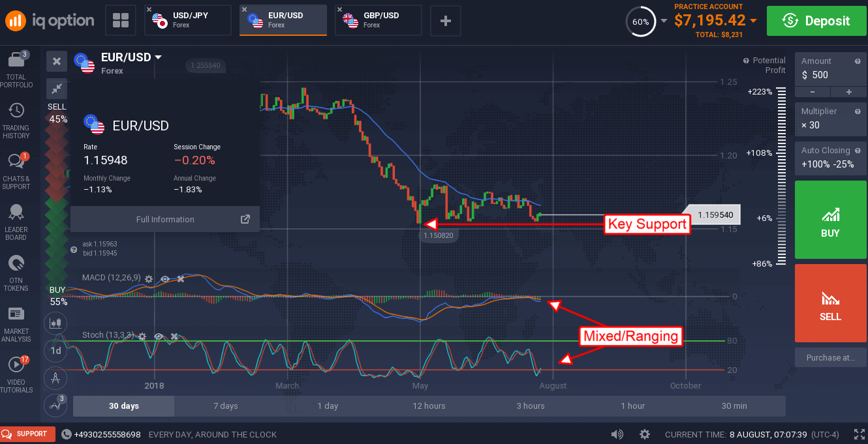Viewport: 868px width, 444px height.
Task: Select the 30 days time range
Action: point(124,406)
